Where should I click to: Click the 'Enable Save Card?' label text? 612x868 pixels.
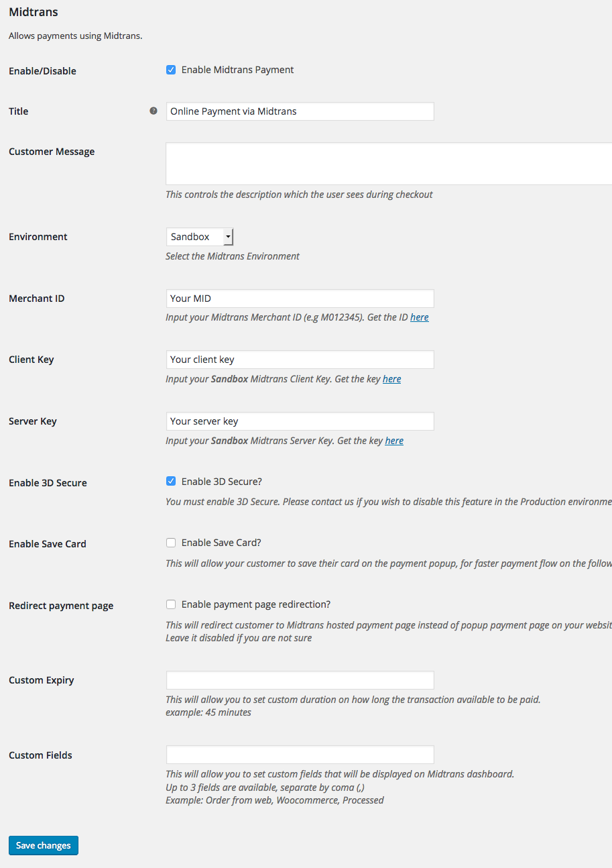[x=221, y=543]
